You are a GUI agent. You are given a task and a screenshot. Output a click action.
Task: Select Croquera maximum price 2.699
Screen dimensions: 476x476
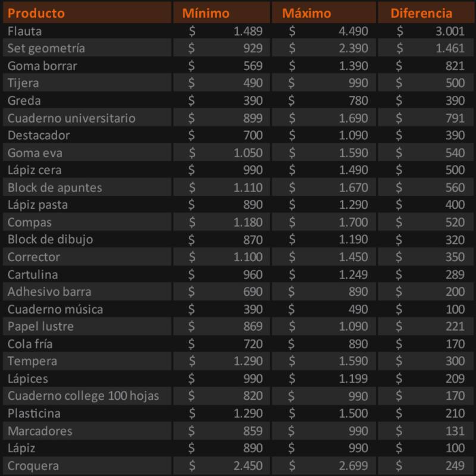point(353,465)
